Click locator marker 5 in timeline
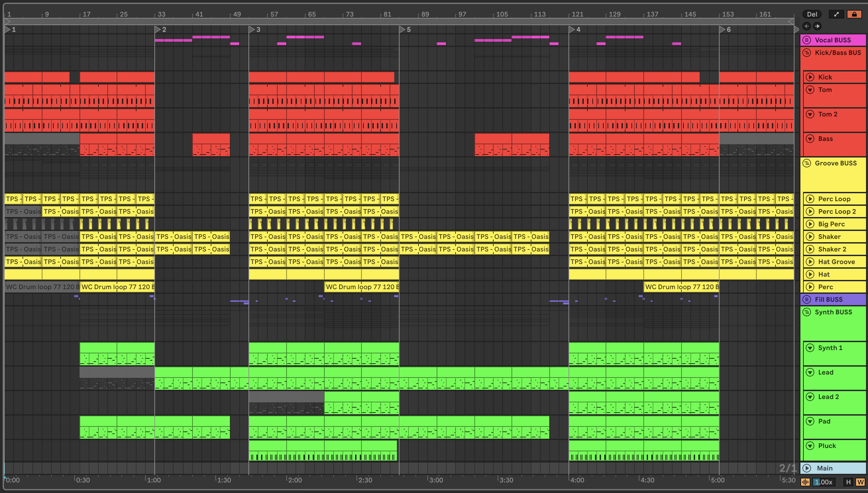The width and height of the screenshot is (868, 493). [402, 29]
